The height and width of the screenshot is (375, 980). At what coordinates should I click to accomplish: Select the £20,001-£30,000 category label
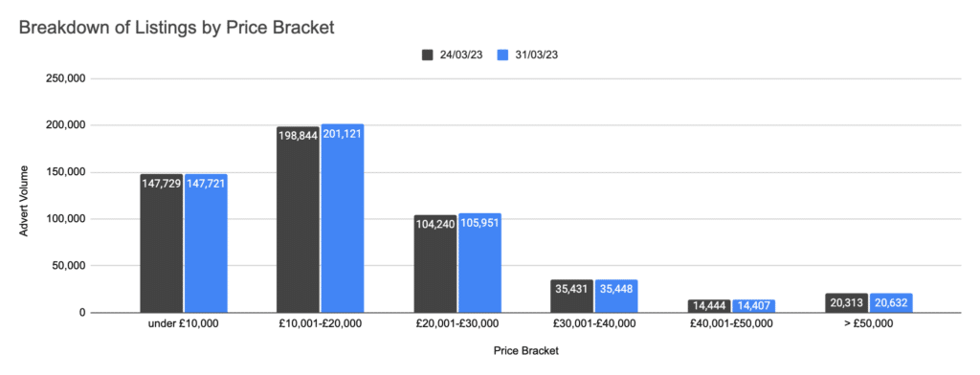[x=457, y=323]
